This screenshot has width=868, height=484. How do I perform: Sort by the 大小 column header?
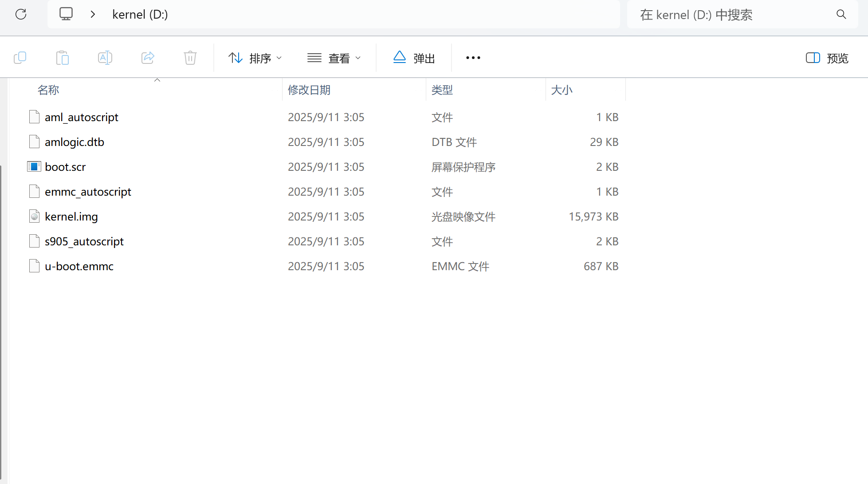[562, 90]
